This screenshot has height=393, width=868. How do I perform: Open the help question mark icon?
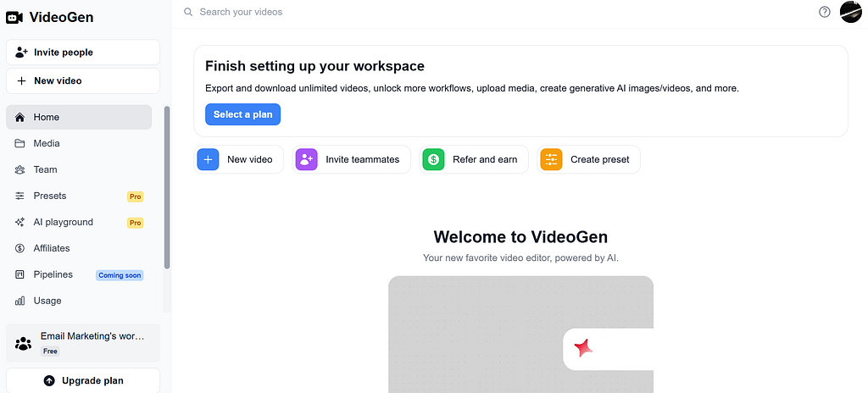825,12
